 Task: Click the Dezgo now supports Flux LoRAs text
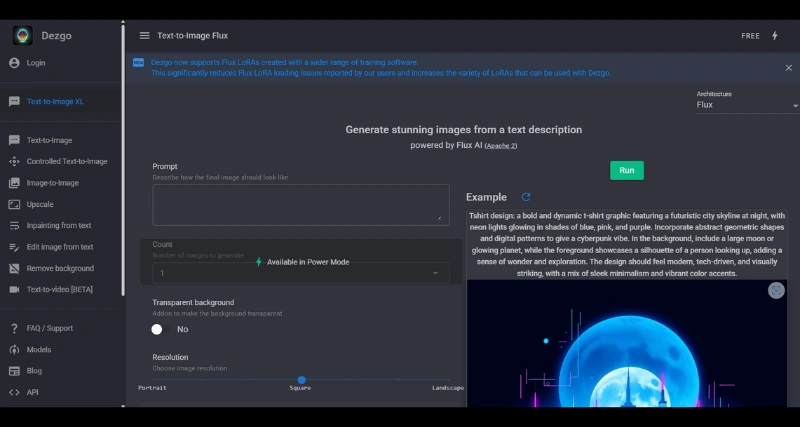284,63
